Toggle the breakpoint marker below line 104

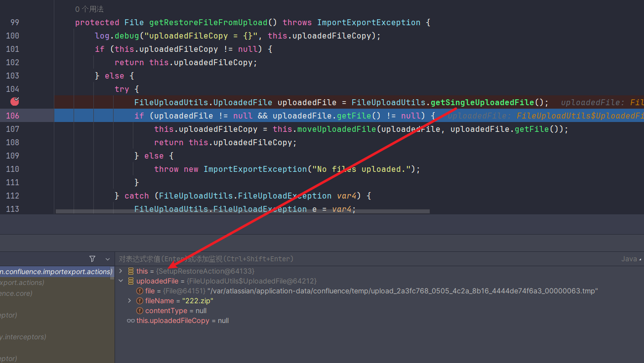tap(15, 101)
